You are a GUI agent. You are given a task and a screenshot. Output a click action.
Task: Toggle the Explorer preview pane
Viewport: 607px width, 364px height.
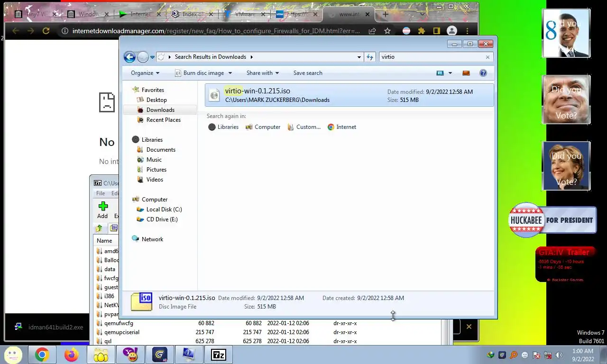point(466,73)
